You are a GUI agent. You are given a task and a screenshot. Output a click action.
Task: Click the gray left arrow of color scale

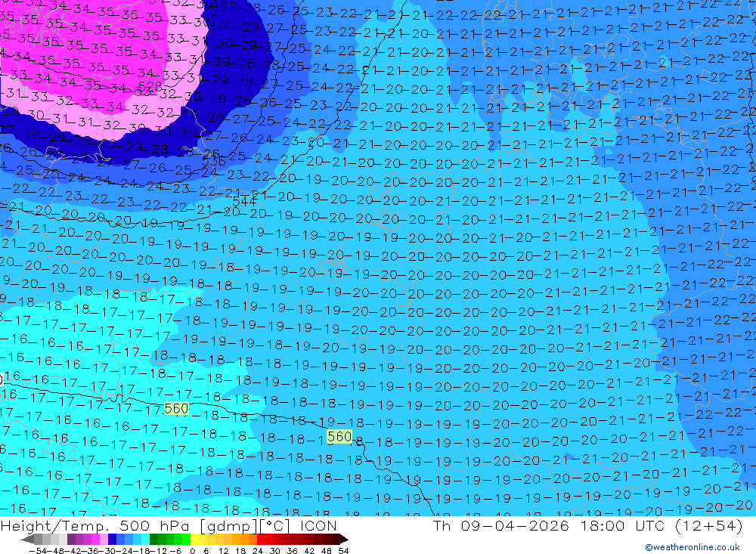[27, 539]
